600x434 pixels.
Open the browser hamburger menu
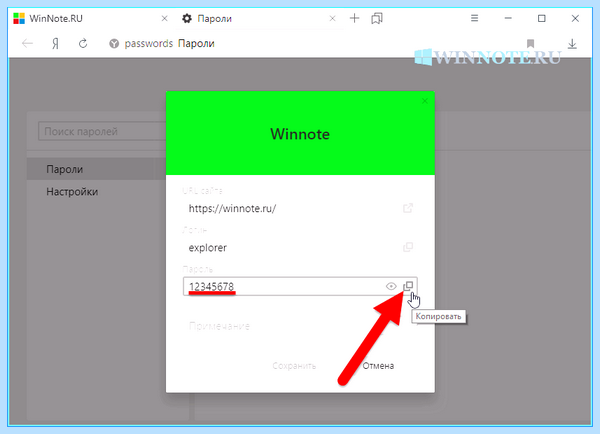[x=474, y=18]
